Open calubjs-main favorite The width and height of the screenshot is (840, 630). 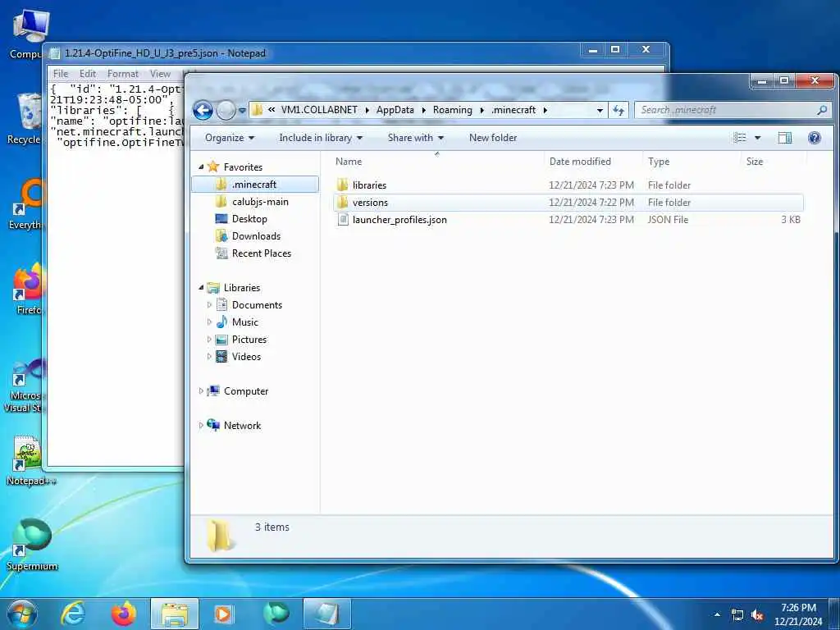260,202
